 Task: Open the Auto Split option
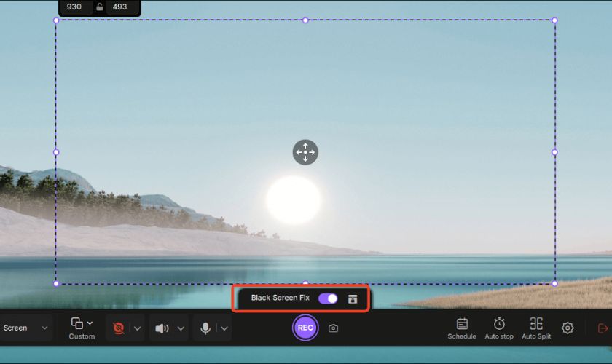pyautogui.click(x=536, y=328)
